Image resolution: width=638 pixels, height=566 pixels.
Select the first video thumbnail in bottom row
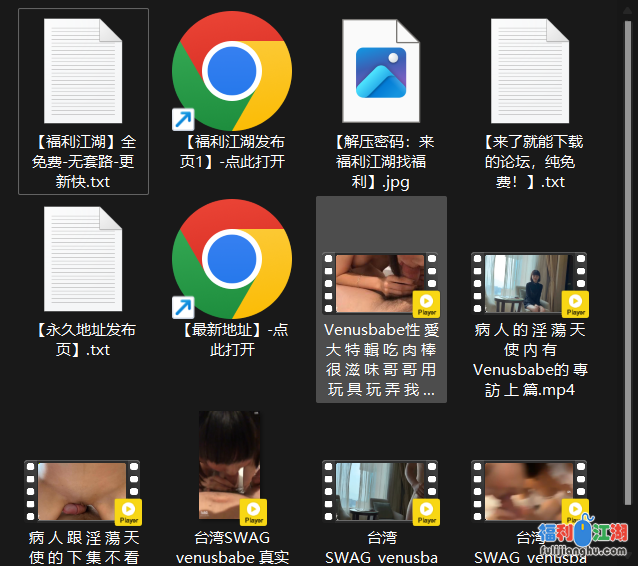tap(82, 491)
